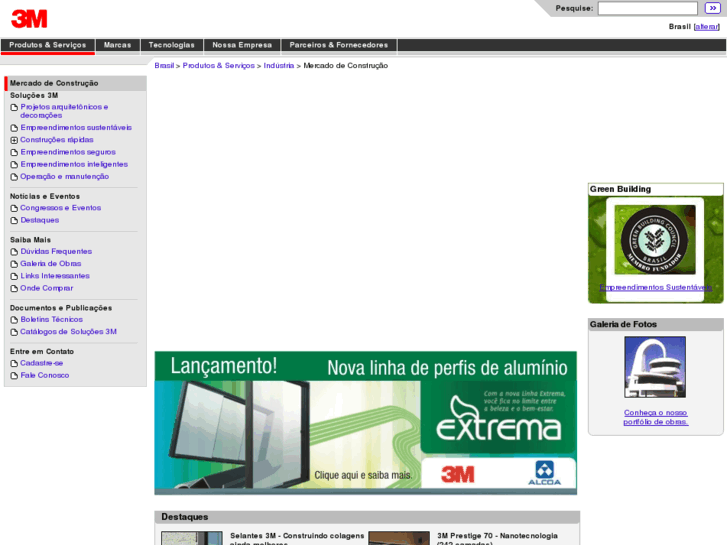The height and width of the screenshot is (545, 727).
Task: Open the Cadastre-se link
Action: (41, 364)
